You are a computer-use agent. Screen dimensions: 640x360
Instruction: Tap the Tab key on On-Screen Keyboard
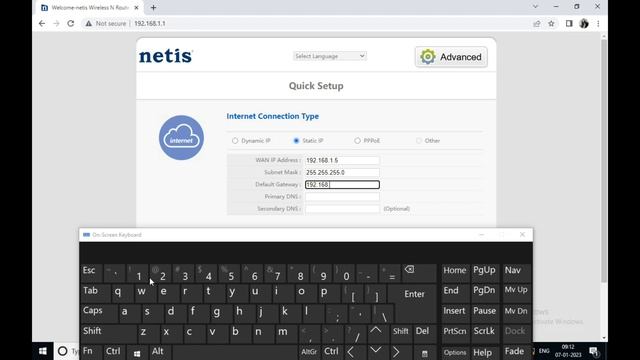95,293
